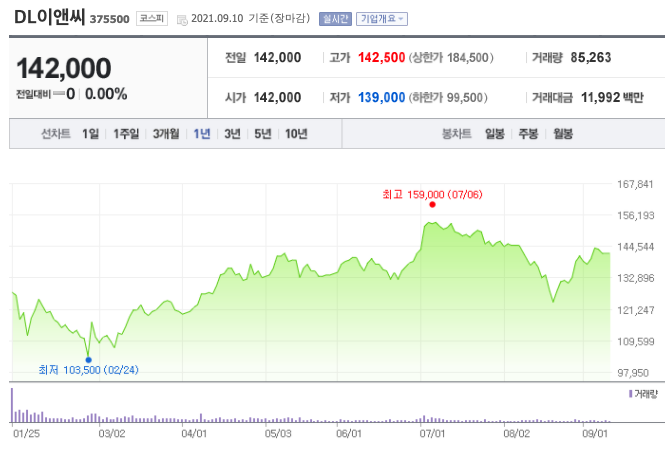Switch to 일봉 candlestick chart
The width and height of the screenshot is (665, 457).
pyautogui.click(x=495, y=134)
